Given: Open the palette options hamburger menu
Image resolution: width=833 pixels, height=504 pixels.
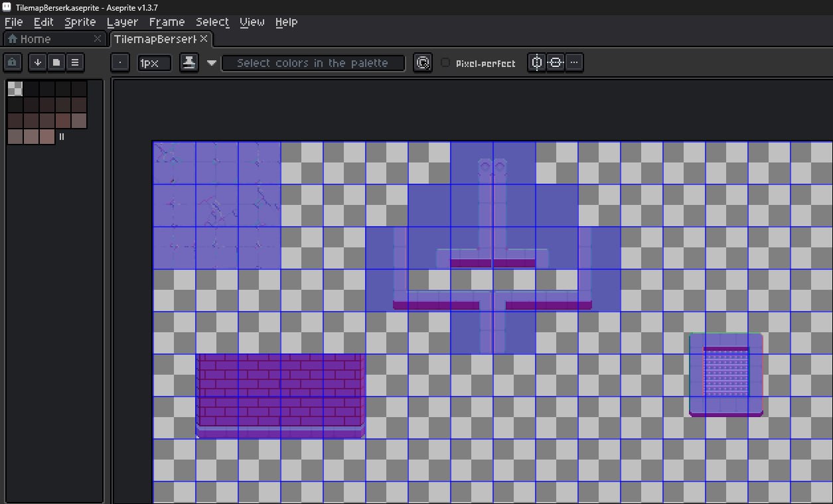Looking at the screenshot, I should (74, 62).
